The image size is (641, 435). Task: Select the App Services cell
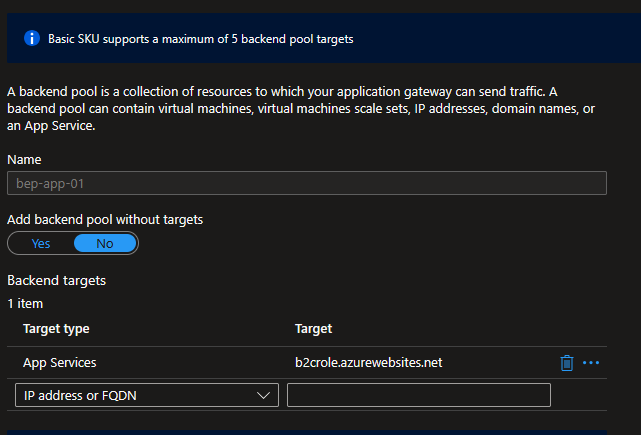point(60,363)
